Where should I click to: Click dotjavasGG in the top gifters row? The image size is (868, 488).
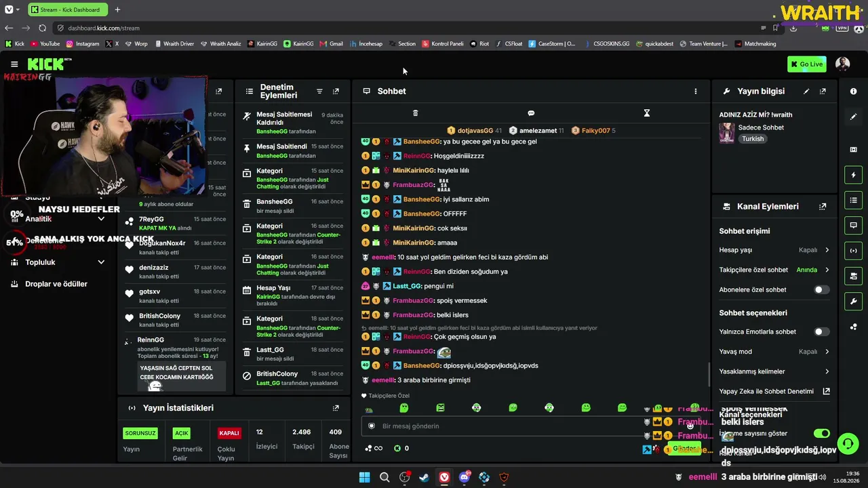click(475, 130)
